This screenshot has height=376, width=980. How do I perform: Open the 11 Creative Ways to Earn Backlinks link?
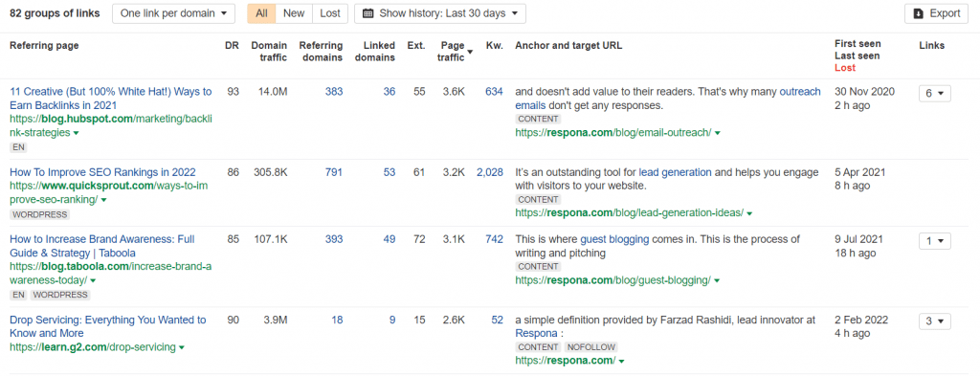pos(111,98)
